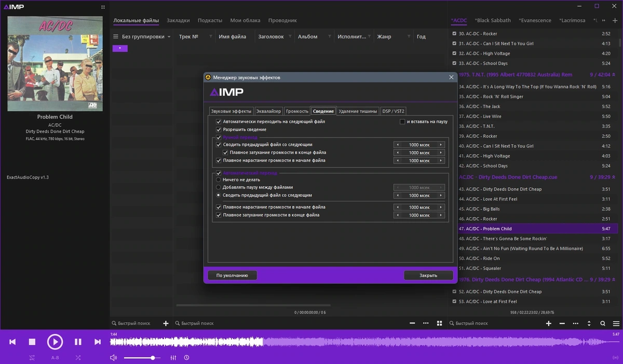
Task: Click the Закрыть button
Action: pos(428,275)
